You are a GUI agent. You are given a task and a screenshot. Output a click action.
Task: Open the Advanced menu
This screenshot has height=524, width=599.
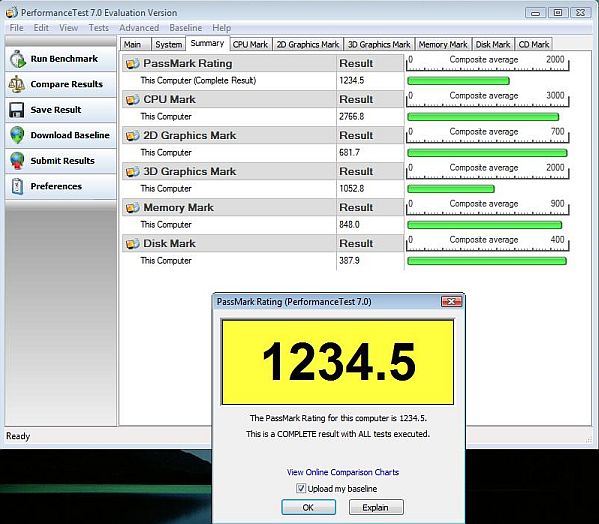[x=139, y=28]
